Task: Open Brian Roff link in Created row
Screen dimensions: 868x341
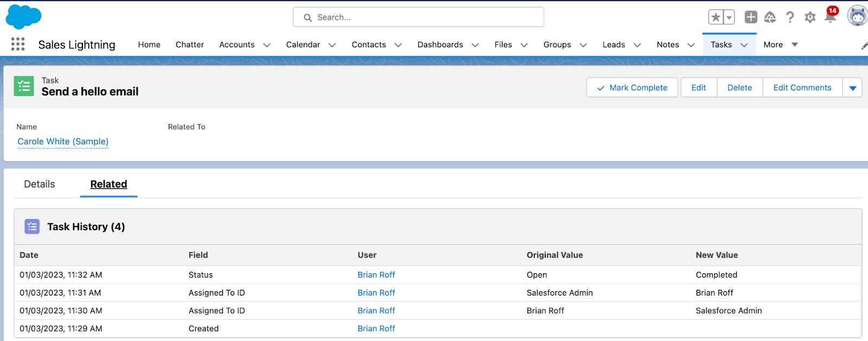Action: pyautogui.click(x=376, y=329)
